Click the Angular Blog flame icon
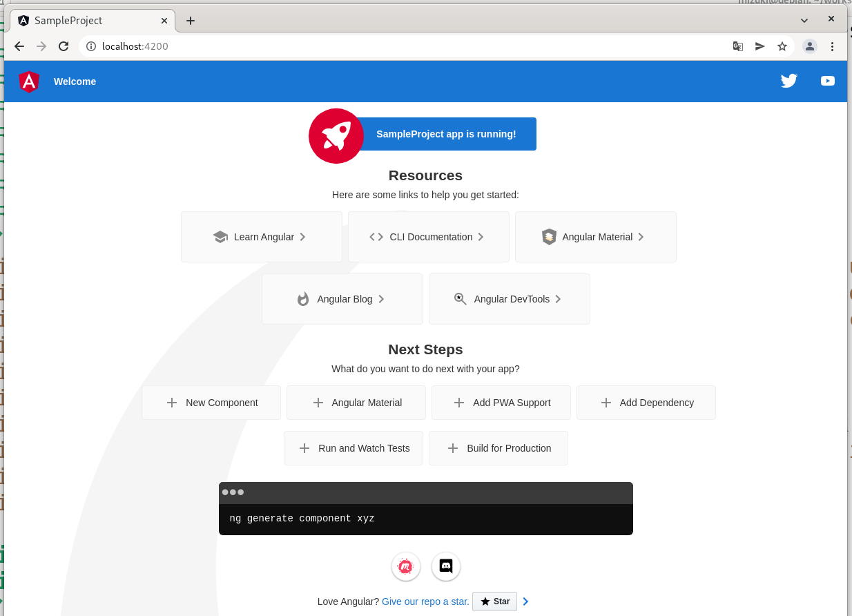The image size is (852, 616). pyautogui.click(x=303, y=299)
